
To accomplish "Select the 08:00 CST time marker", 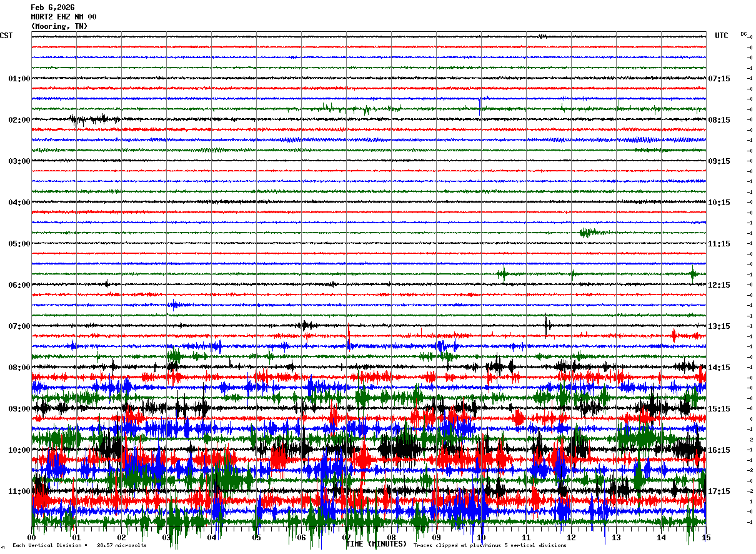I will point(19,368).
